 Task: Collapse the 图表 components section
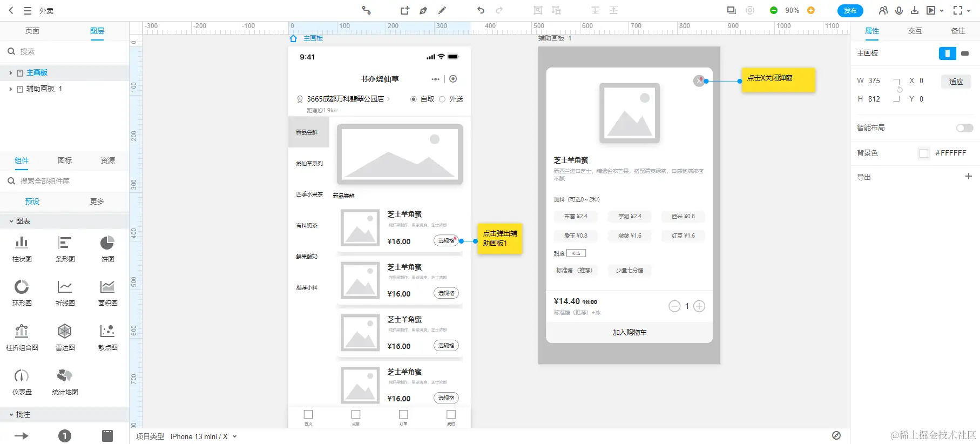(11, 221)
